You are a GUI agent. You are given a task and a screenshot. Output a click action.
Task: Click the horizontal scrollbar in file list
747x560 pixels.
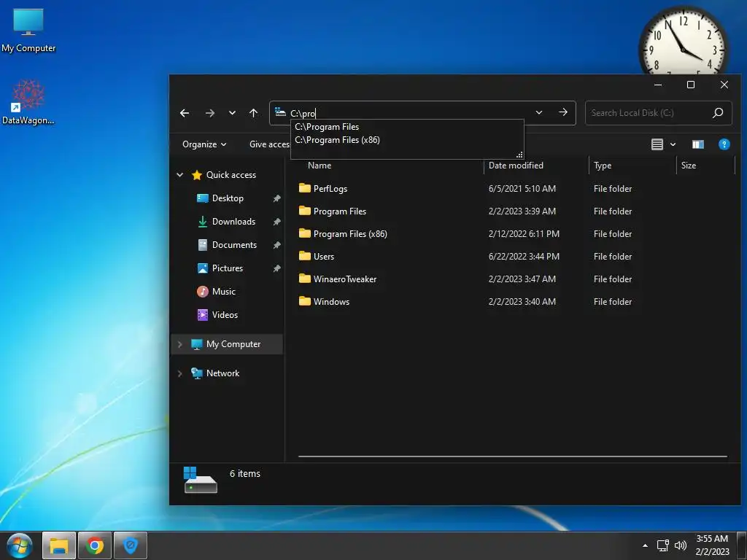tap(513, 456)
